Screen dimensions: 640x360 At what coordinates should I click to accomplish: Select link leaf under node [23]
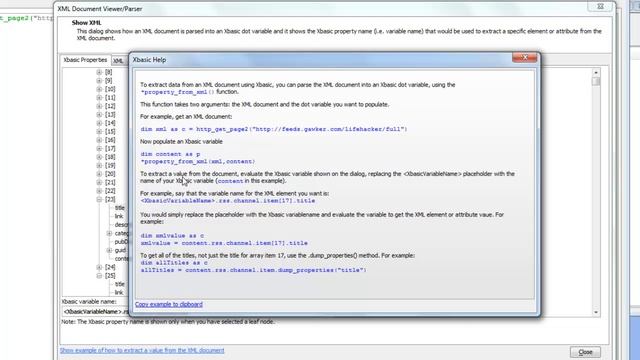click(x=119, y=216)
